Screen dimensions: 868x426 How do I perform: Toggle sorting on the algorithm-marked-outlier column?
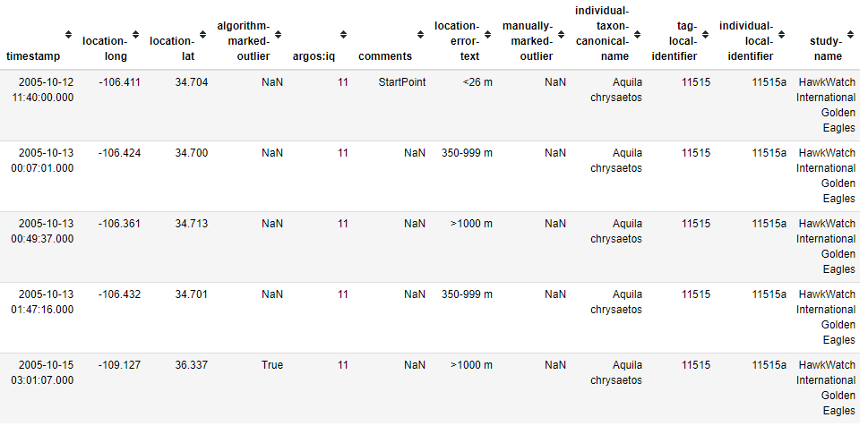pos(279,34)
